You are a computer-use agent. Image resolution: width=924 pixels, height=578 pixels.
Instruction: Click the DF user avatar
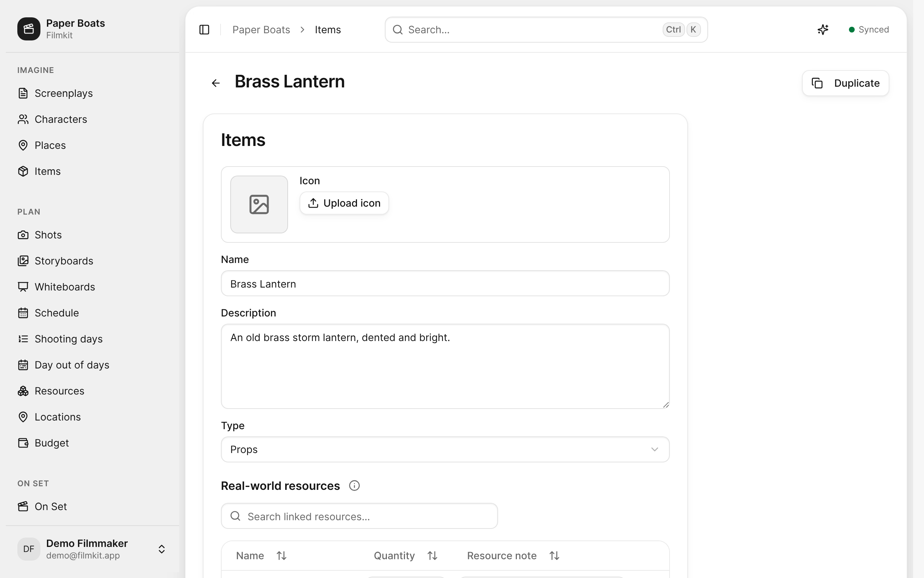pos(29,549)
